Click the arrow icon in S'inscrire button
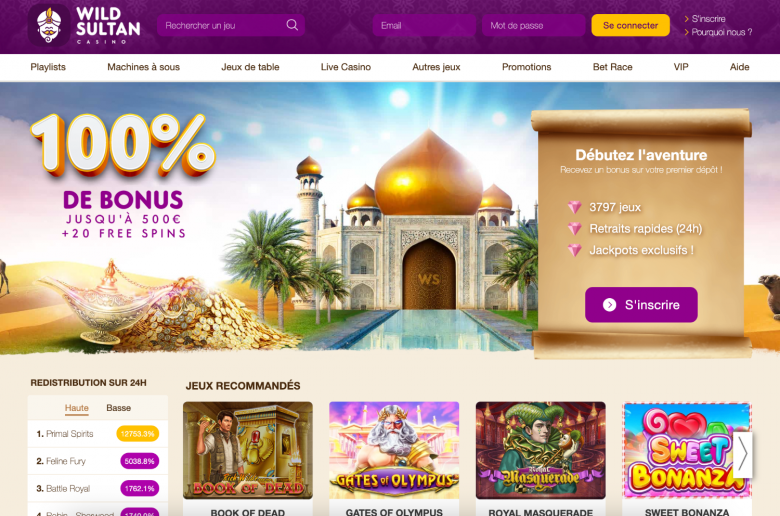This screenshot has height=516, width=780. click(609, 305)
